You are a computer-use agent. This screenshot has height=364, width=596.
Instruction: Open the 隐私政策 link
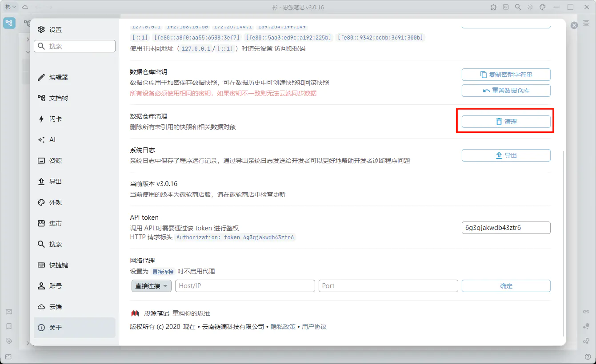tap(283, 327)
